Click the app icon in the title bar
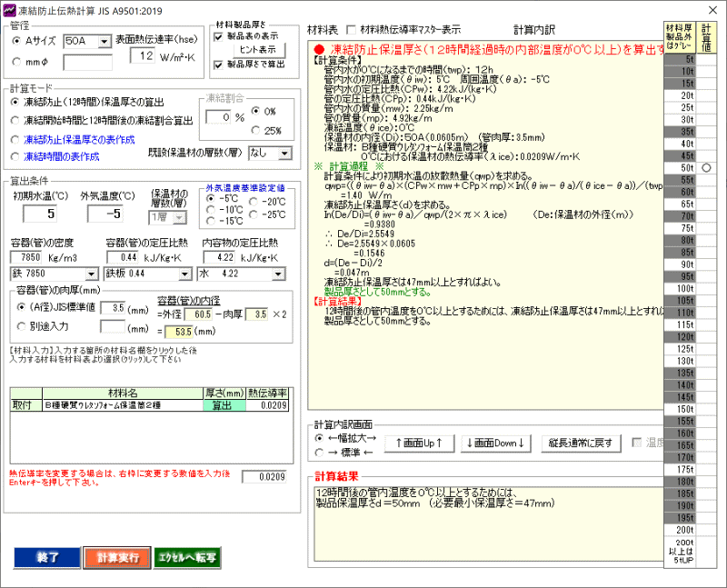727x588 pixels. (x=11, y=8)
